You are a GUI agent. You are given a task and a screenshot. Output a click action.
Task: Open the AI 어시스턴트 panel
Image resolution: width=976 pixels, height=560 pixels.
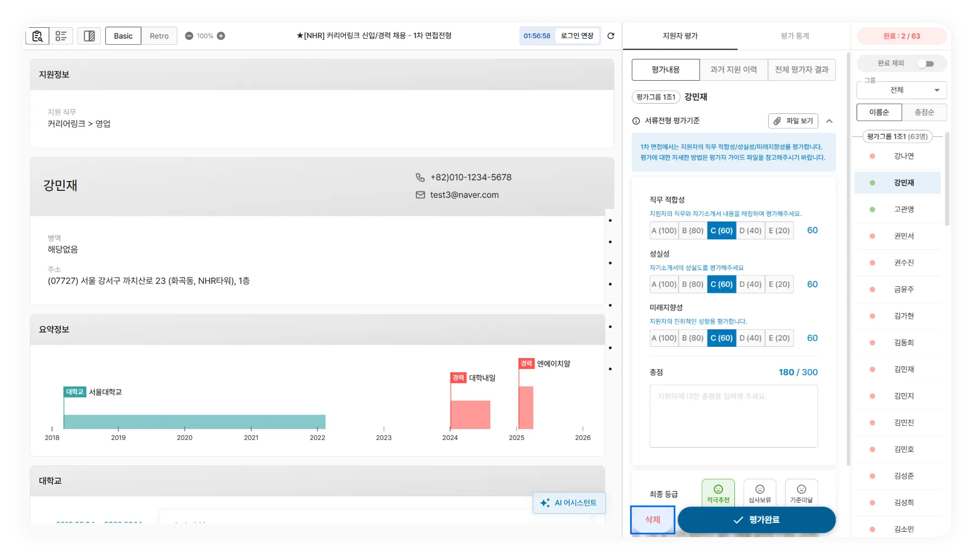(569, 503)
